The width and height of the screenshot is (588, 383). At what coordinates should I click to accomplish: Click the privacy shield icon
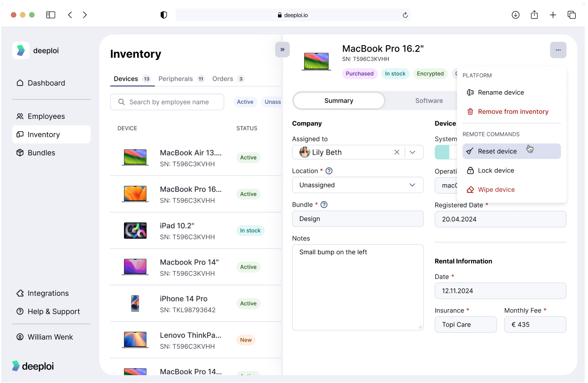coord(164,15)
